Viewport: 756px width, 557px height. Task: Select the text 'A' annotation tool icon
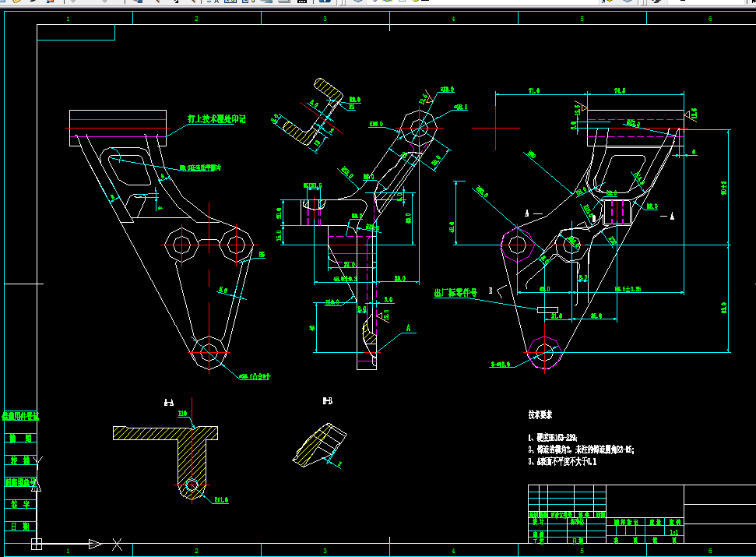click(x=217, y=3)
